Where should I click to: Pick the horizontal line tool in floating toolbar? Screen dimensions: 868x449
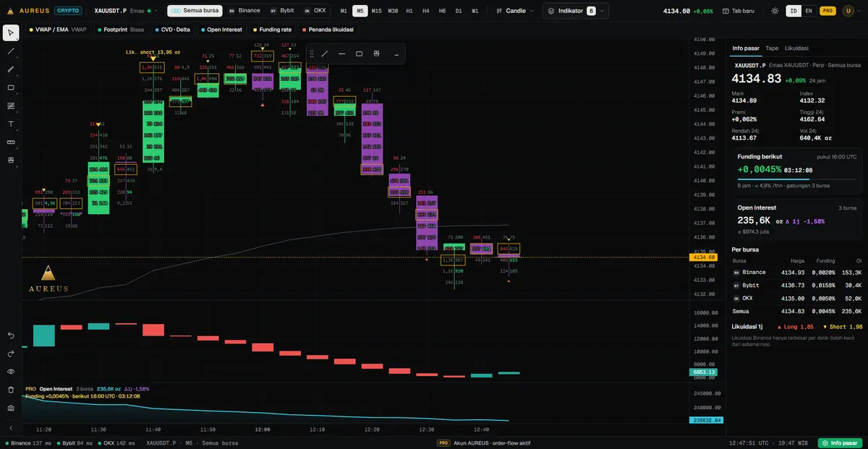pos(341,54)
